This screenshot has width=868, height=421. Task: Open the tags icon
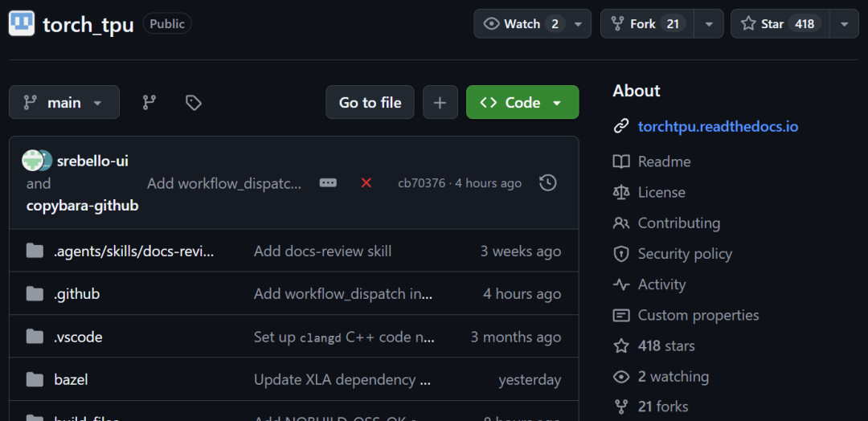pos(193,102)
